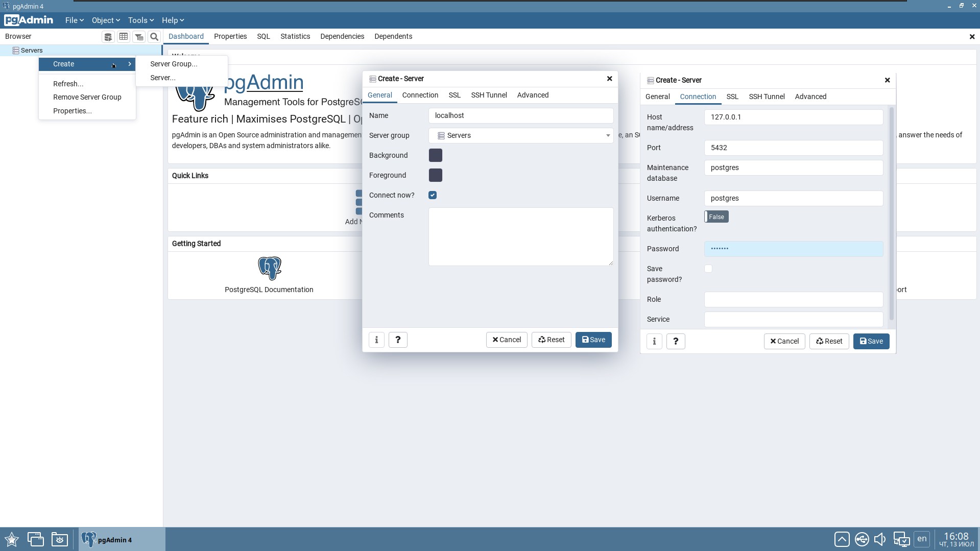The height and width of the screenshot is (551, 980).
Task: Click Save in the General dialog
Action: pyautogui.click(x=593, y=340)
